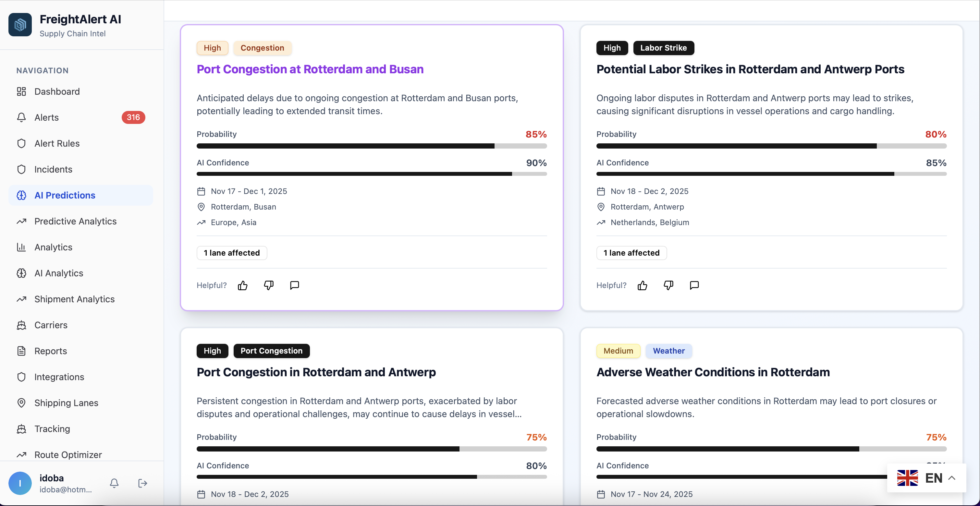Image resolution: width=980 pixels, height=506 pixels.
Task: Select the Alerts bell icon in navigation
Action: click(21, 117)
